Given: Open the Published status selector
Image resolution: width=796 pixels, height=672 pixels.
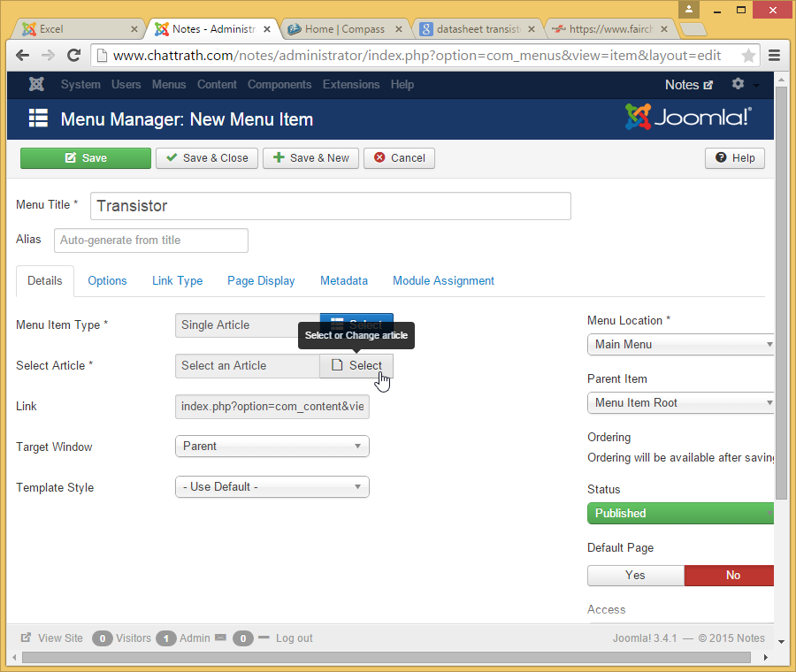Looking at the screenshot, I should [680, 514].
